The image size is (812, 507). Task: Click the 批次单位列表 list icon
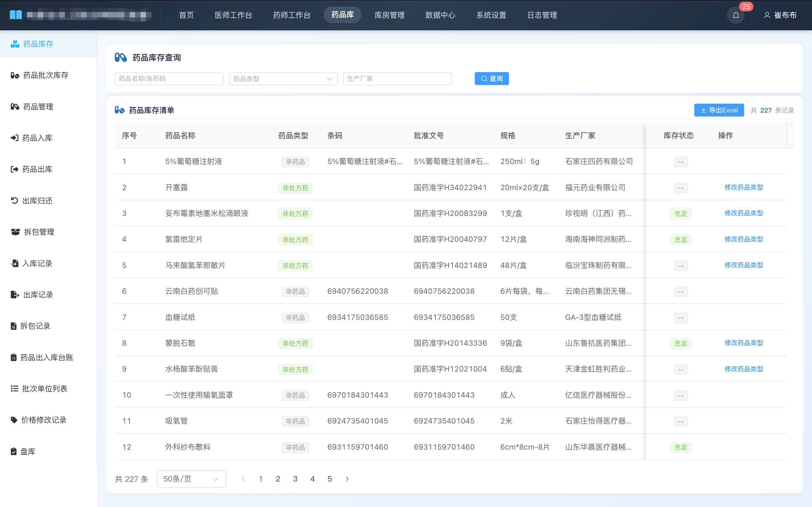14,389
